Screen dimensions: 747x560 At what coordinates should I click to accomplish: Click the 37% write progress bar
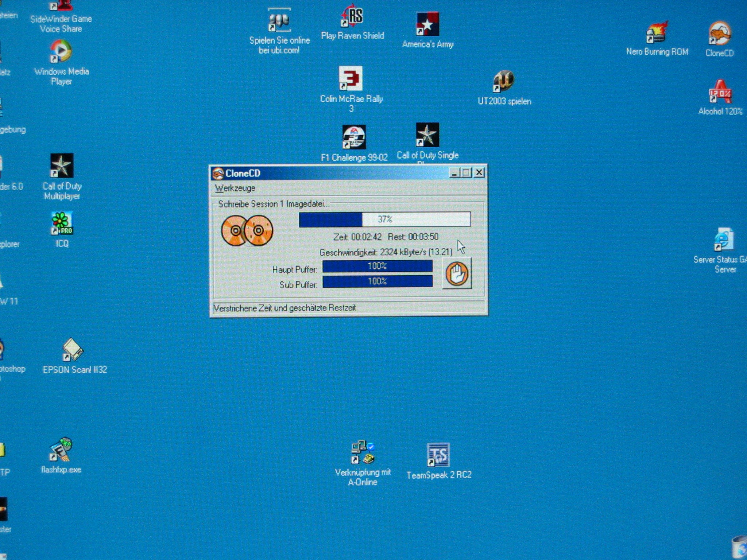coord(384,219)
